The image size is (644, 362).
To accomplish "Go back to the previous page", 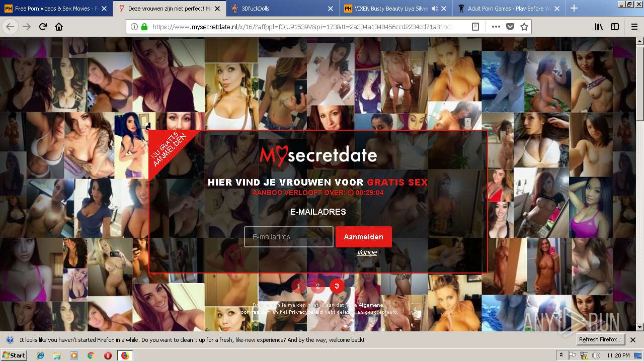I will 10,27.
